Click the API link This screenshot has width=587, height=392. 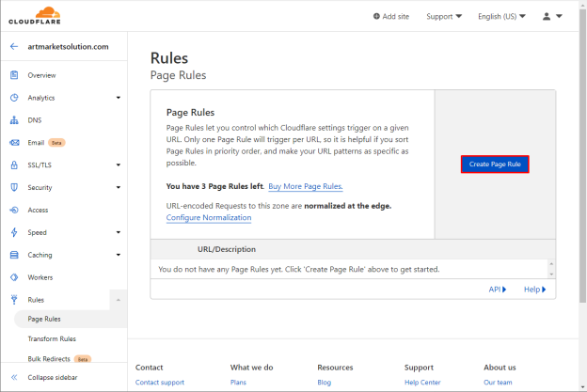point(498,290)
